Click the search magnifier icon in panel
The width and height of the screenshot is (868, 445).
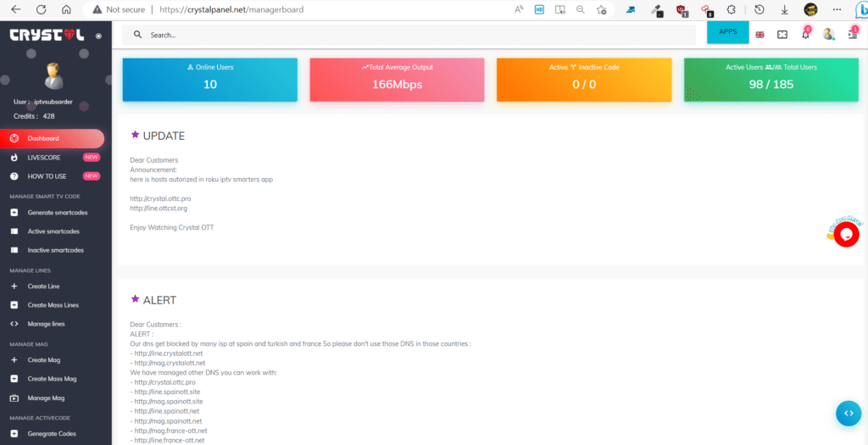pos(138,35)
